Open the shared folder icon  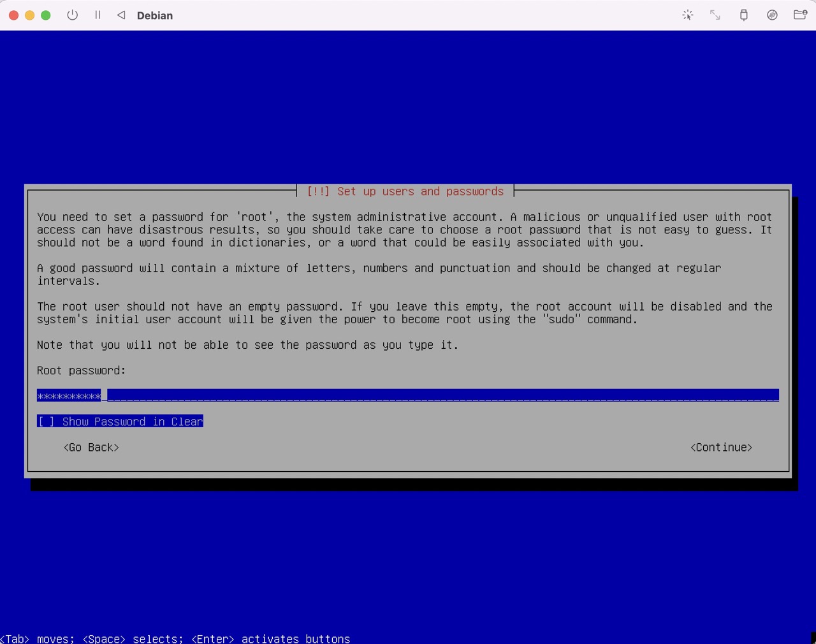(800, 15)
